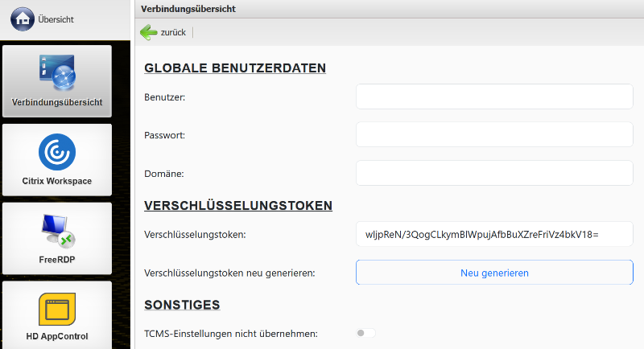Click the GLOBALE BENUTZERDATEN section heading
Screen dimensions: 644x349
(x=235, y=68)
